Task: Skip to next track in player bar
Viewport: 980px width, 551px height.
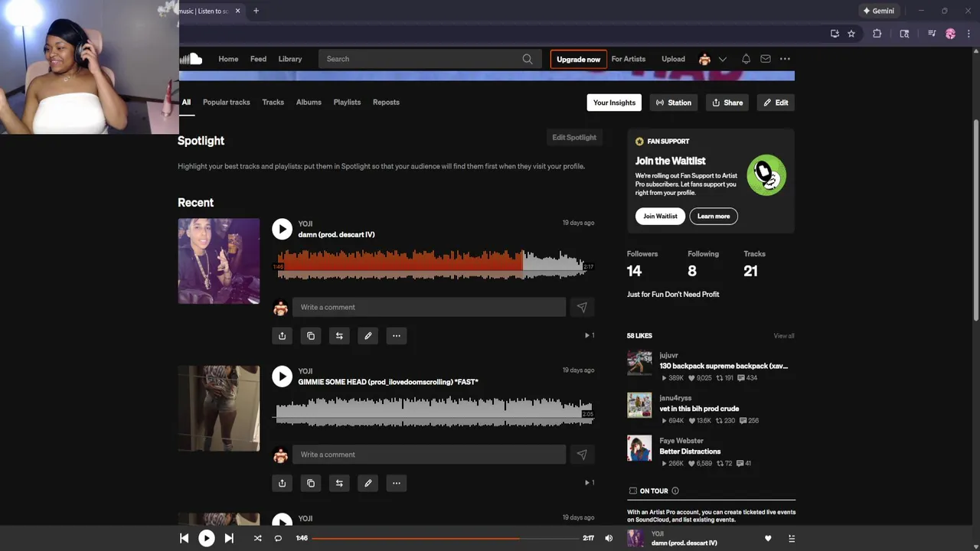Action: (x=229, y=538)
